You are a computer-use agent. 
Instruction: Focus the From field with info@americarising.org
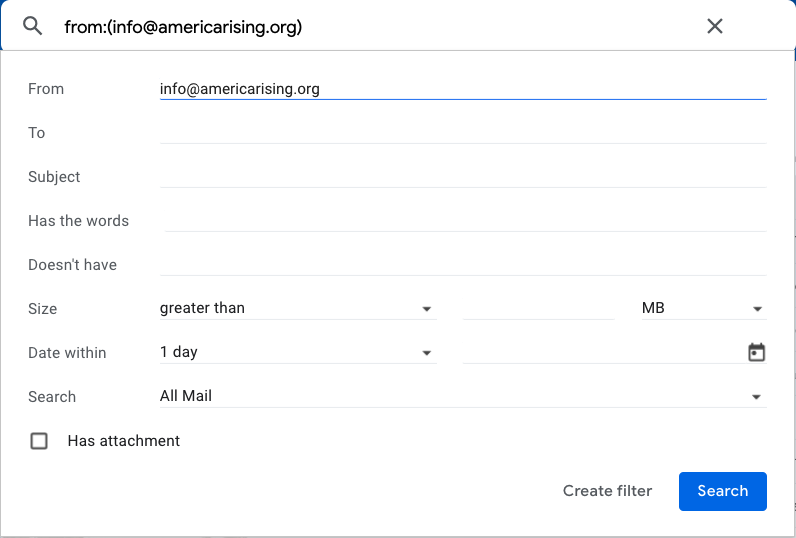point(462,89)
